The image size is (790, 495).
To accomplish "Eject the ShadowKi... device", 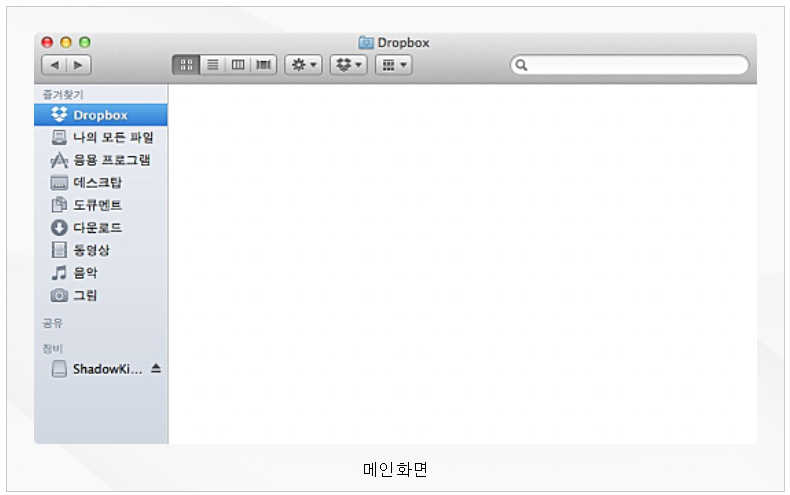I will [x=156, y=368].
